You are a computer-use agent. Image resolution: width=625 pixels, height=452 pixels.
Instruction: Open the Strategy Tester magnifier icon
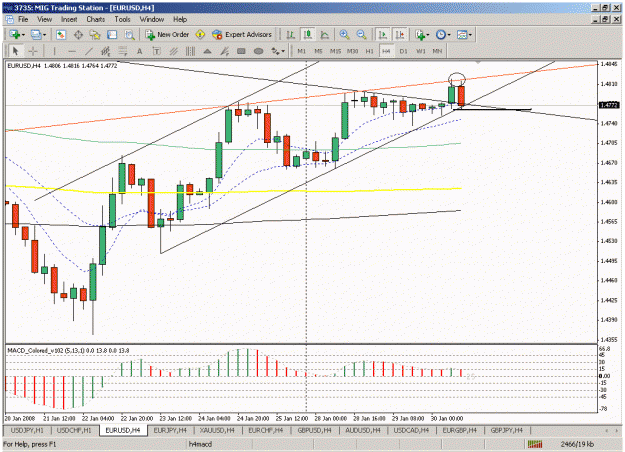[x=130, y=35]
